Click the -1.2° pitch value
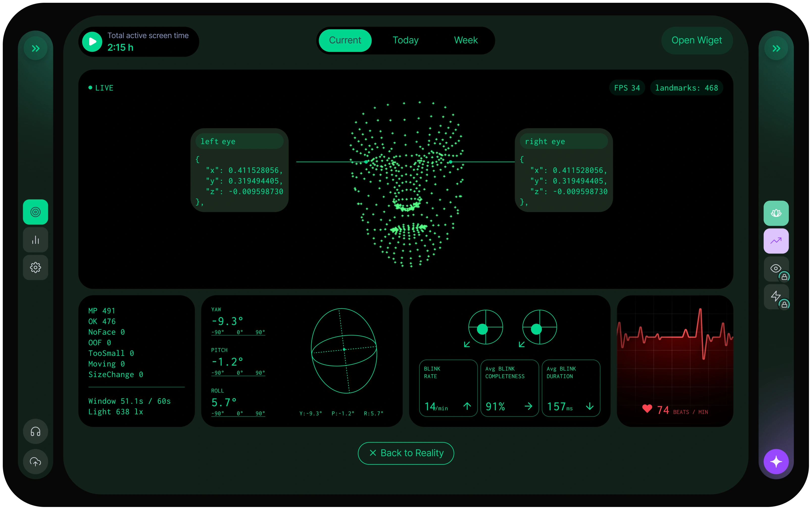812x510 pixels. (x=227, y=362)
